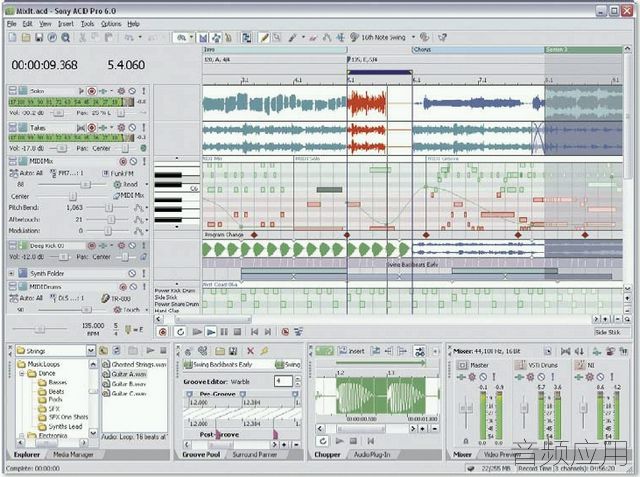Enable the Erase tool in the toolbar
Viewport: 640px width, 477px height.
(313, 38)
